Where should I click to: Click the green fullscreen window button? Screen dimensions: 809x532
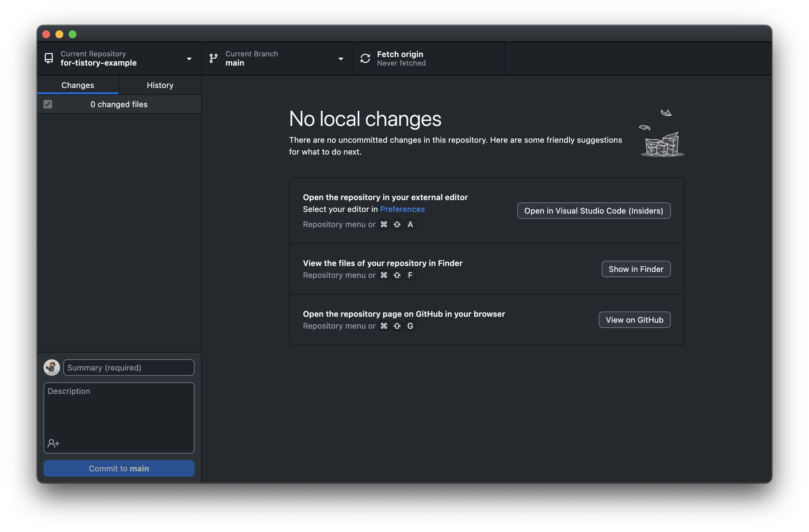click(x=73, y=34)
